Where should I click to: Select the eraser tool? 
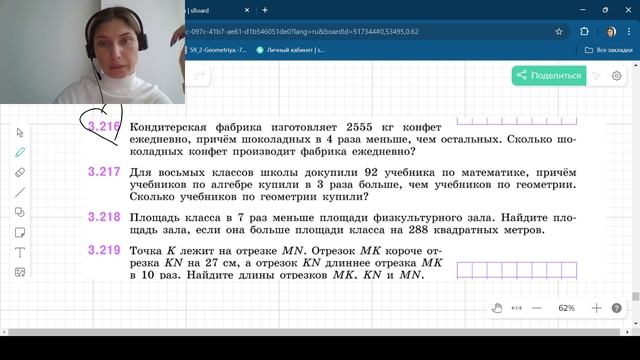pos(20,172)
